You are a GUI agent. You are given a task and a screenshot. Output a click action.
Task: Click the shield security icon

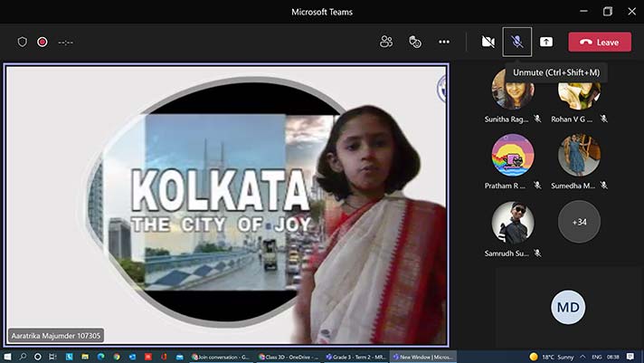click(x=23, y=42)
